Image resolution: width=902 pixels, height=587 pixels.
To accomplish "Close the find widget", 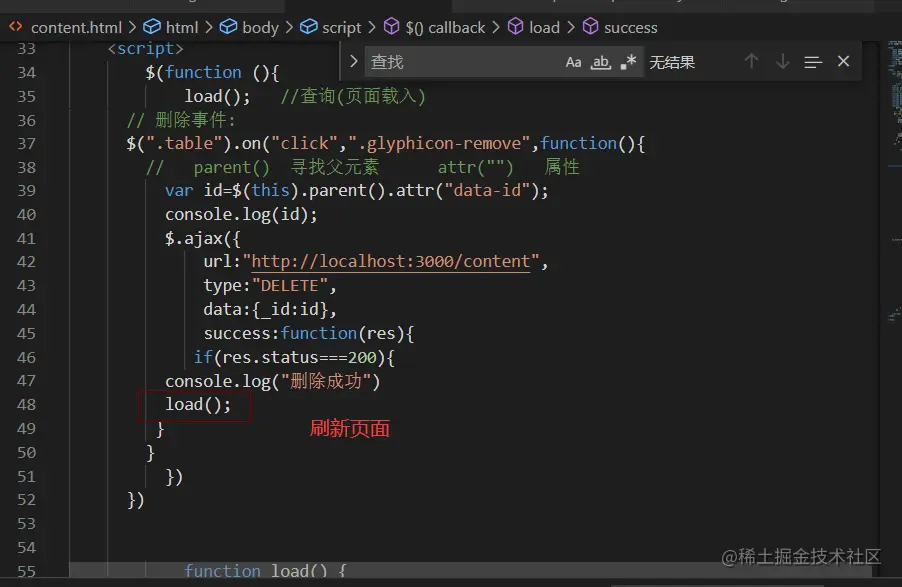I will pyautogui.click(x=843, y=61).
